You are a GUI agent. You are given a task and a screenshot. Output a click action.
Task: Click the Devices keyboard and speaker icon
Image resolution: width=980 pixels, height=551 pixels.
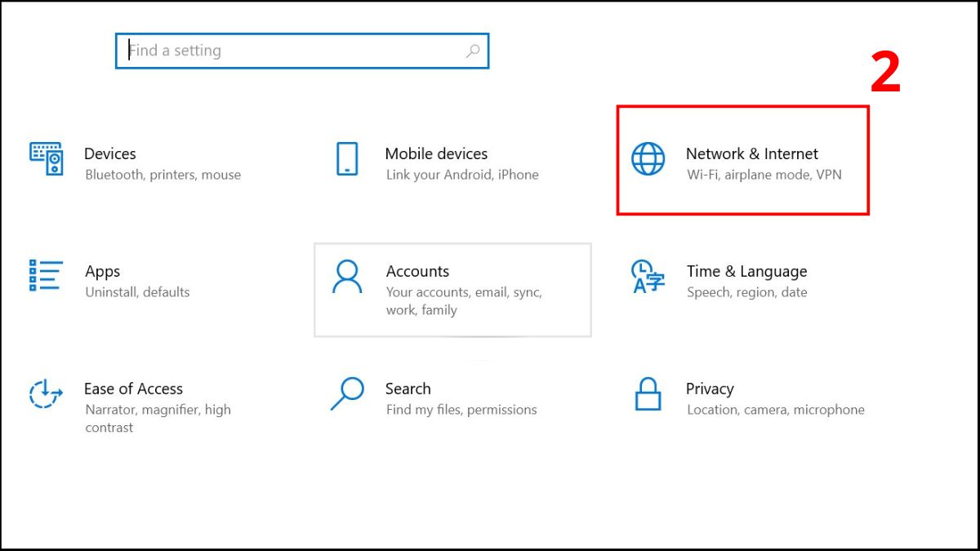(47, 158)
